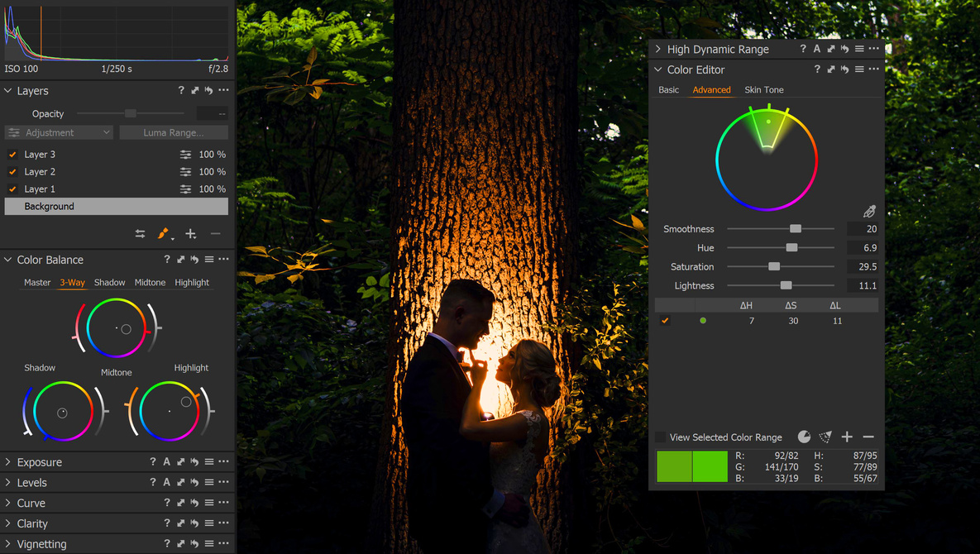980x554 pixels.
Task: Add a color range in Color Editor
Action: (x=847, y=437)
